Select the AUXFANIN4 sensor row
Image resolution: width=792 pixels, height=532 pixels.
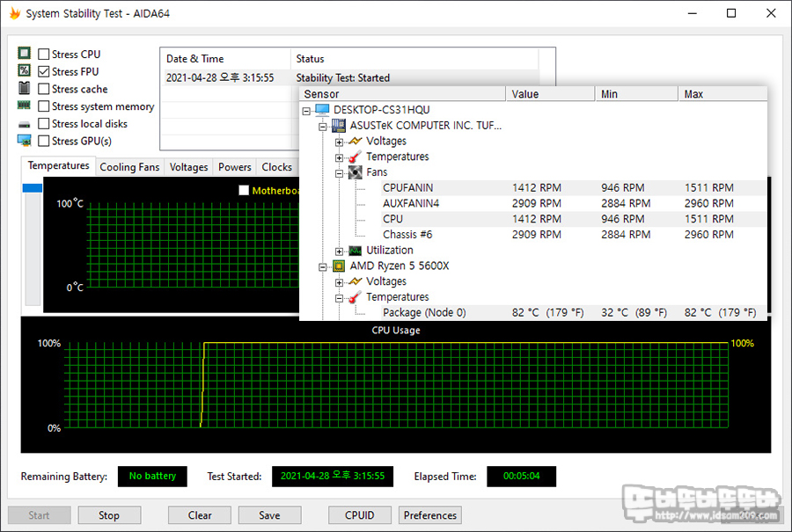coord(574,203)
